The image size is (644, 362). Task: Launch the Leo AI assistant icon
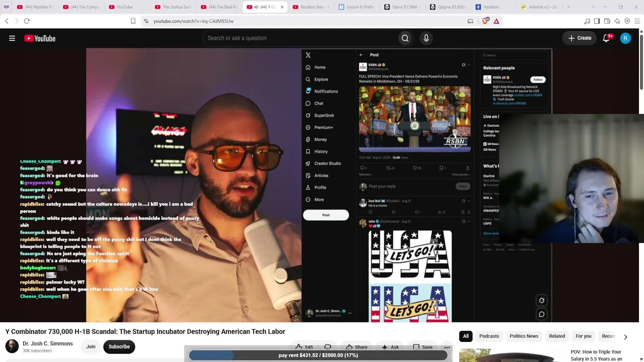[617, 21]
